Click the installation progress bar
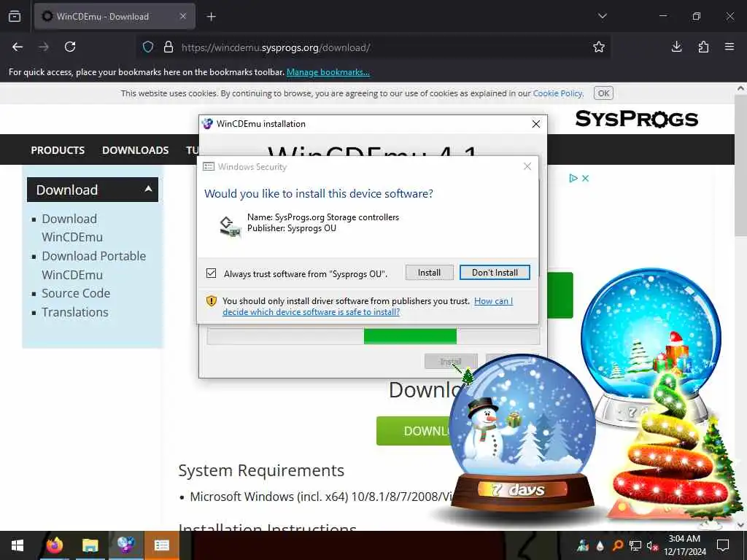Viewport: 747px width, 560px height. (373, 336)
